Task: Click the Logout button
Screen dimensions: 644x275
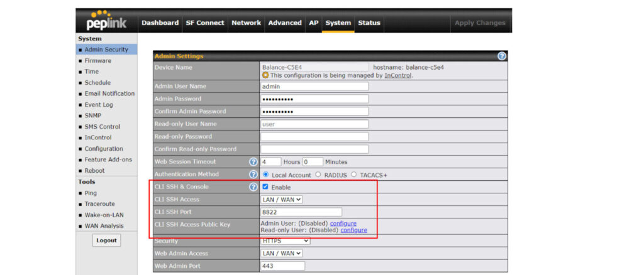Action: click(106, 240)
